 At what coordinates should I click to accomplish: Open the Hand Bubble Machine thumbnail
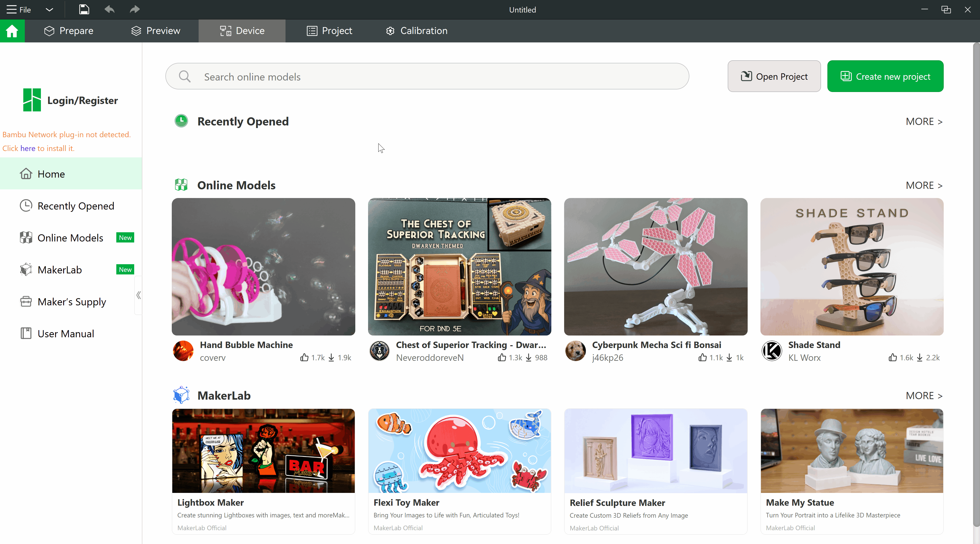263,267
